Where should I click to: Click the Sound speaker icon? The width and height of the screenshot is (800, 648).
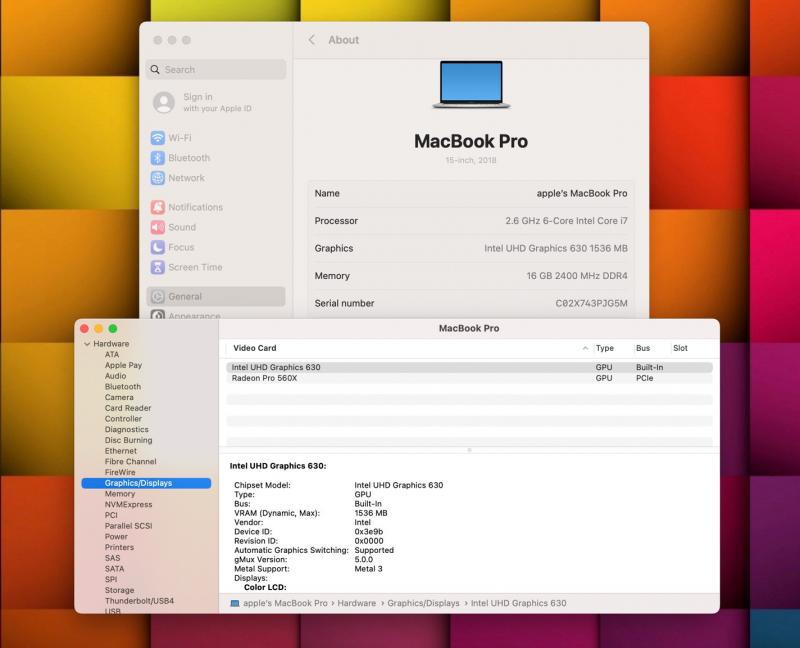click(x=158, y=227)
